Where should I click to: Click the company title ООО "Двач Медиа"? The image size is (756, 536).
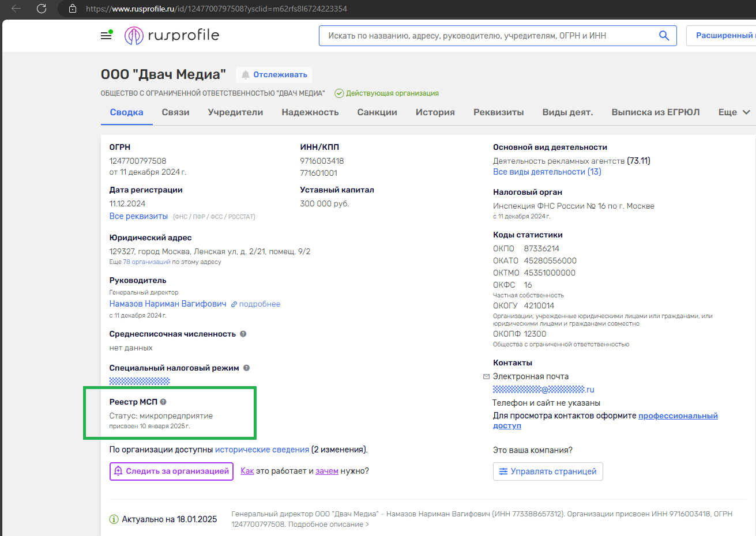(x=163, y=74)
